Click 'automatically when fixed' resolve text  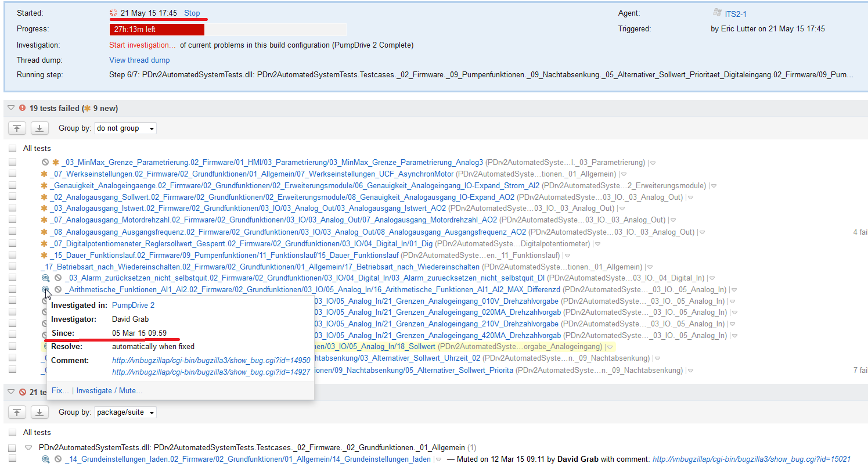click(x=153, y=347)
